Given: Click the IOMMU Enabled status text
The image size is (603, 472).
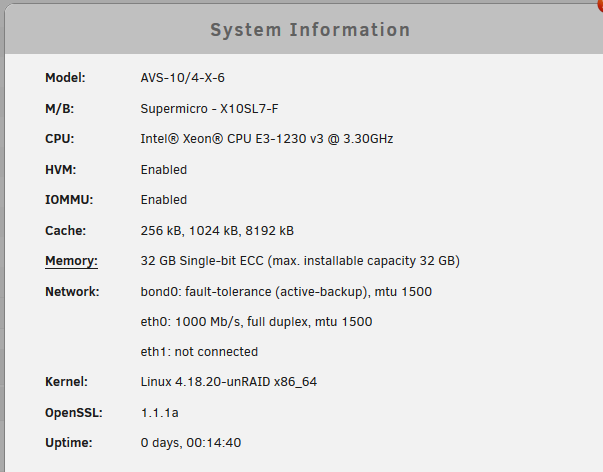Looking at the screenshot, I should pyautogui.click(x=163, y=200).
